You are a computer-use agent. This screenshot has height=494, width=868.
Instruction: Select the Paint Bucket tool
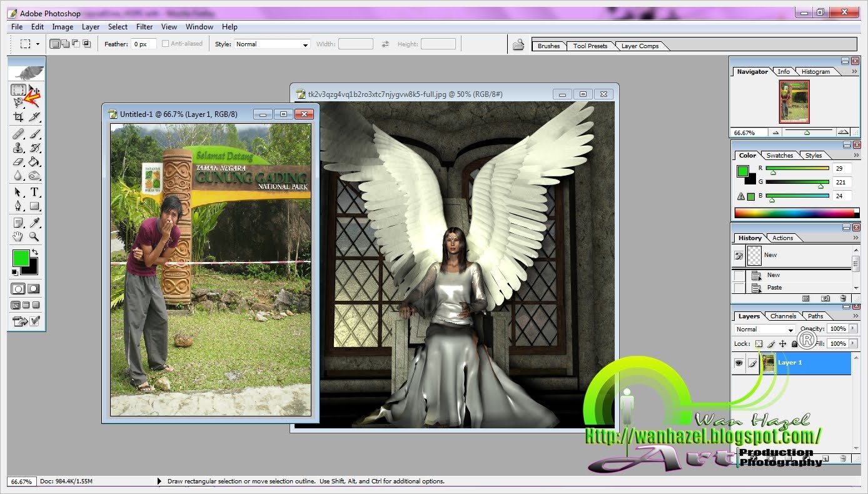click(x=34, y=162)
